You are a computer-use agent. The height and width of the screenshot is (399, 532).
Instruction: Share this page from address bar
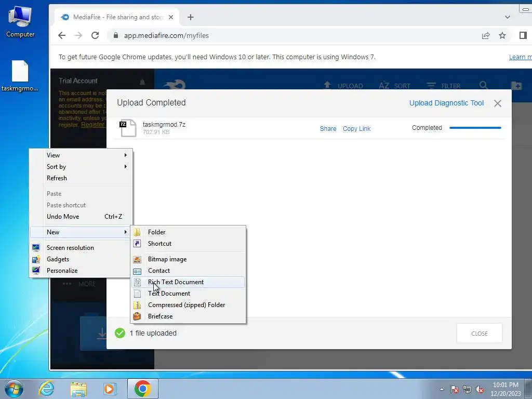coord(486,35)
